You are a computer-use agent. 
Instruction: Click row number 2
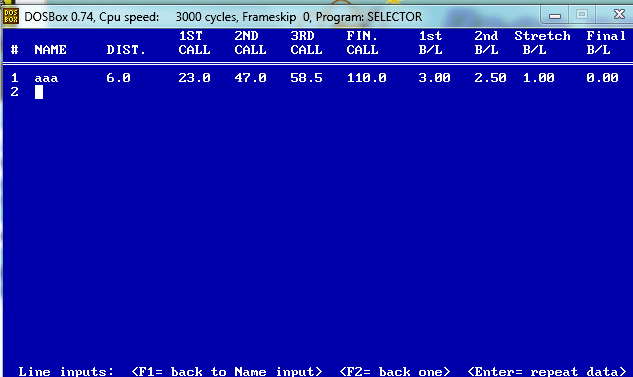click(15, 92)
